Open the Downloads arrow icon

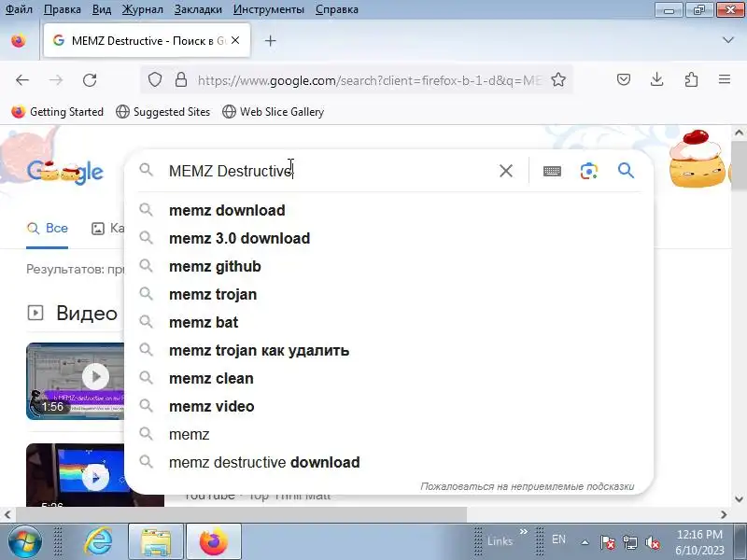(657, 79)
